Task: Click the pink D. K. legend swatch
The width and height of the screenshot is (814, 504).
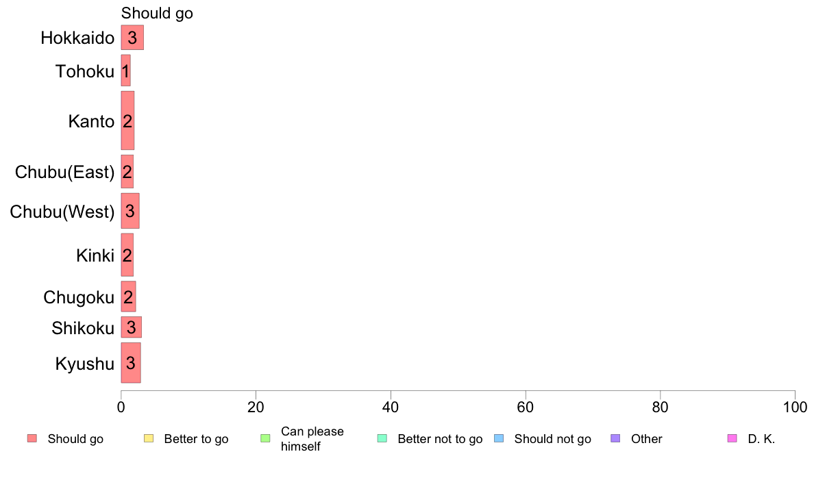Action: [x=732, y=438]
